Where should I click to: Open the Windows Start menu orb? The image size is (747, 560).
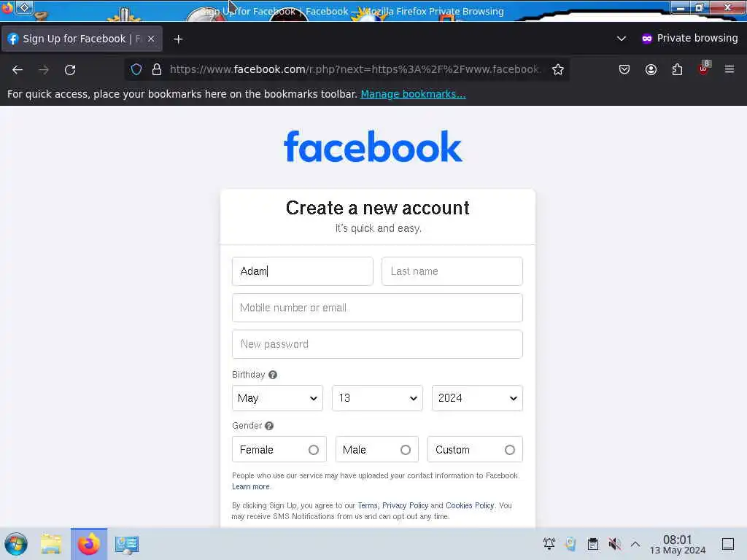(16, 544)
